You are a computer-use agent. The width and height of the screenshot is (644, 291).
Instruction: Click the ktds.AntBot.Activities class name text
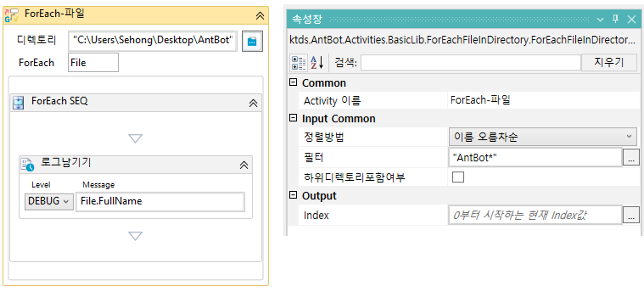point(462,40)
